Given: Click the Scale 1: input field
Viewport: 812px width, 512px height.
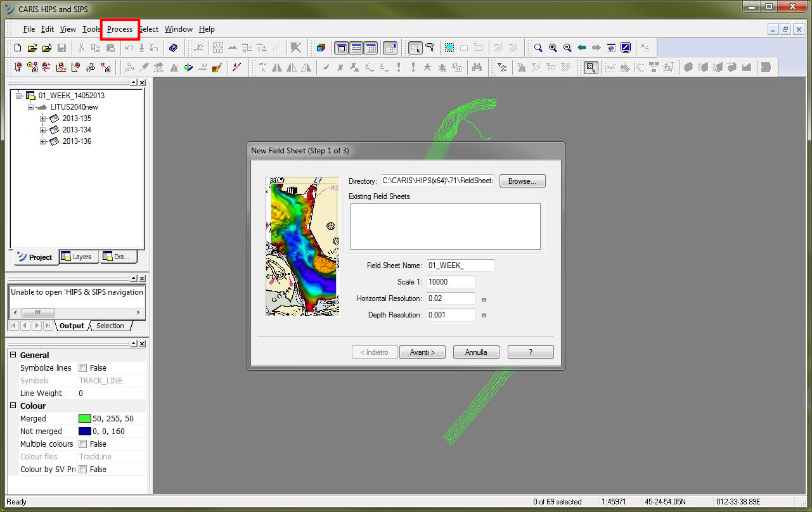Looking at the screenshot, I should click(451, 282).
